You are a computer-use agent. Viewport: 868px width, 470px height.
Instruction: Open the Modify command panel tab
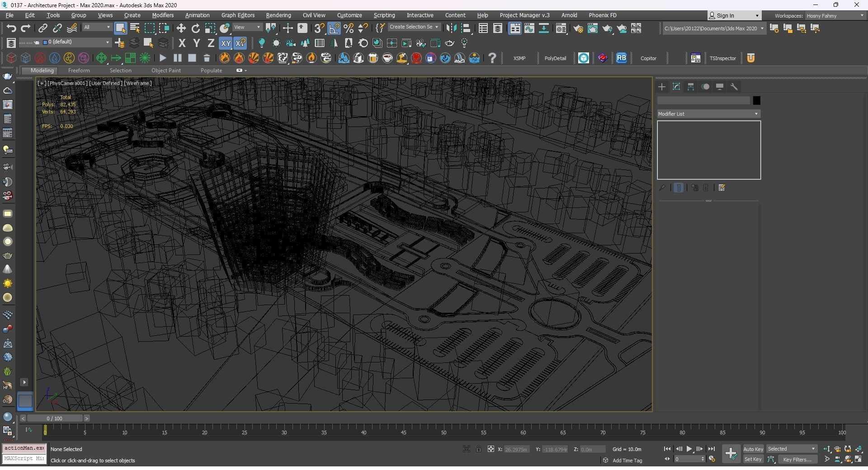coord(676,87)
